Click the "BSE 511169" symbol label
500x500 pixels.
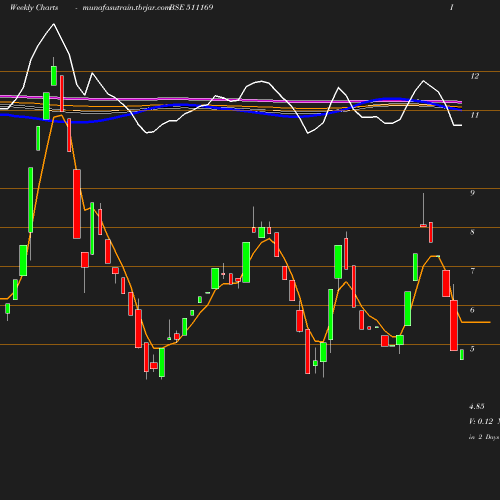[191, 7]
